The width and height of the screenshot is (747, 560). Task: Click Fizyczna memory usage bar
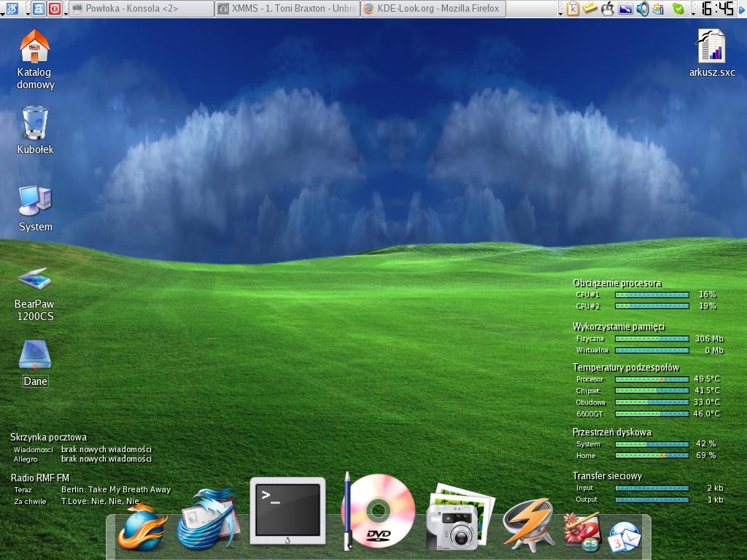click(651, 338)
